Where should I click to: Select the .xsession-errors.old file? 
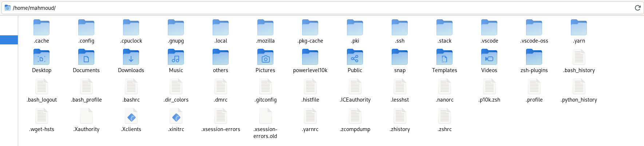point(265,117)
